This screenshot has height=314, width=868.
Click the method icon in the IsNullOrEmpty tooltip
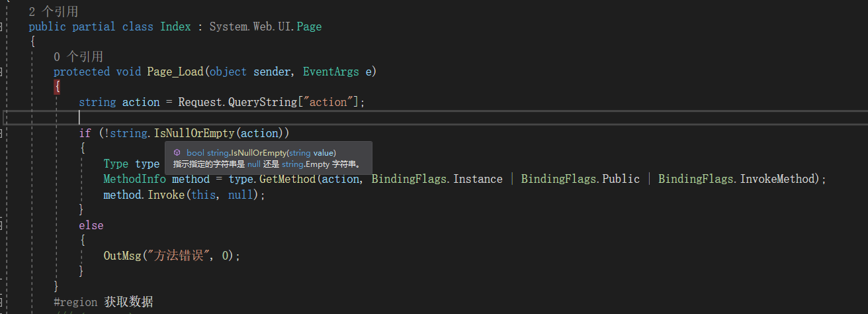(177, 152)
